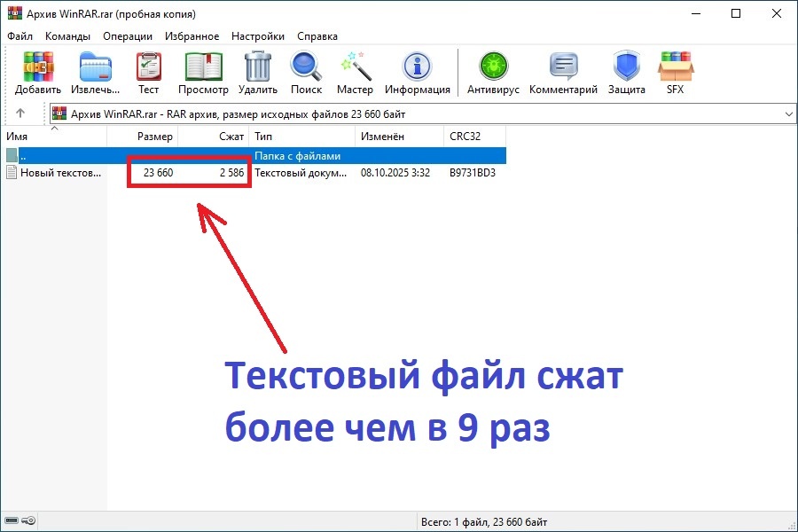Open Поиск magnifier icon
The width and height of the screenshot is (798, 532).
click(x=306, y=66)
